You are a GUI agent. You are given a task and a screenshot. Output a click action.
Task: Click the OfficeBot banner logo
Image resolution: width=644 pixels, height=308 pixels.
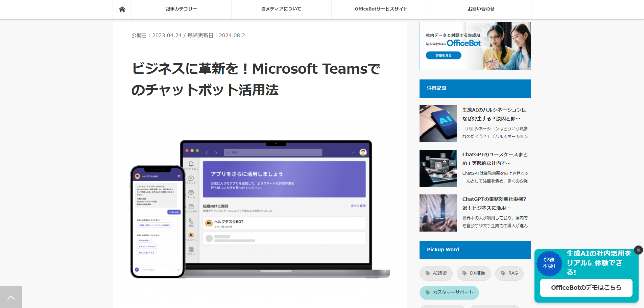(x=463, y=43)
